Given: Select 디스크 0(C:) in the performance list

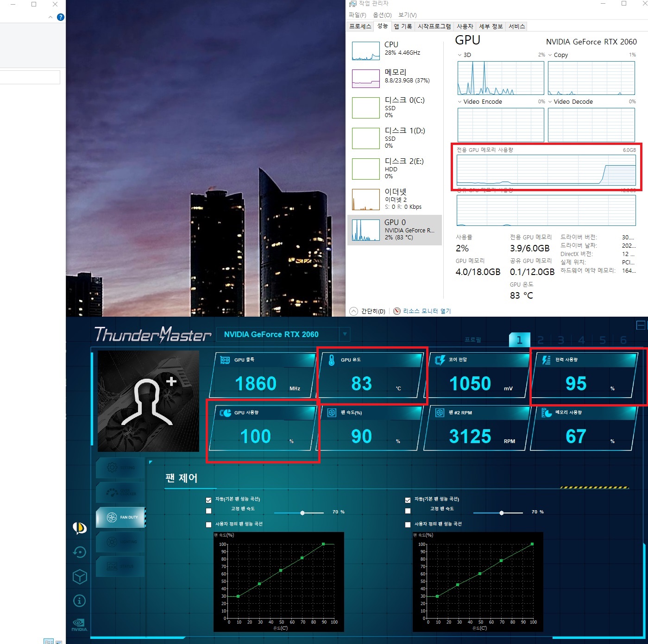Looking at the screenshot, I should tap(395, 108).
